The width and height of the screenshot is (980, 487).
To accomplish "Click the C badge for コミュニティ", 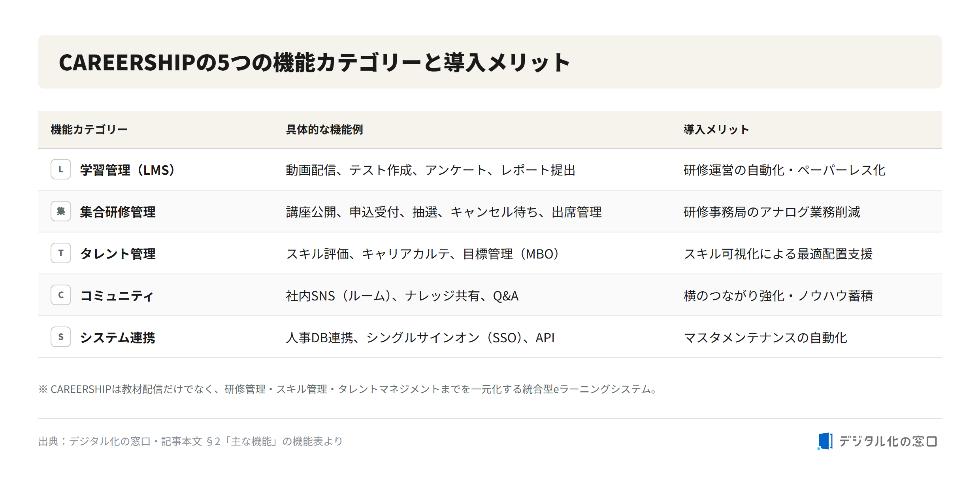I will point(61,295).
